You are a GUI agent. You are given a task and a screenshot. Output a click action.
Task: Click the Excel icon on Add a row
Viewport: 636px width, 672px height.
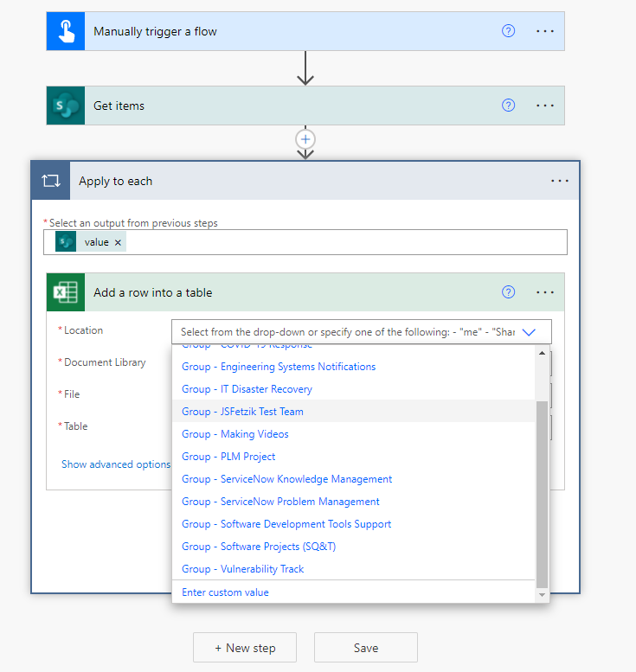[x=66, y=292]
